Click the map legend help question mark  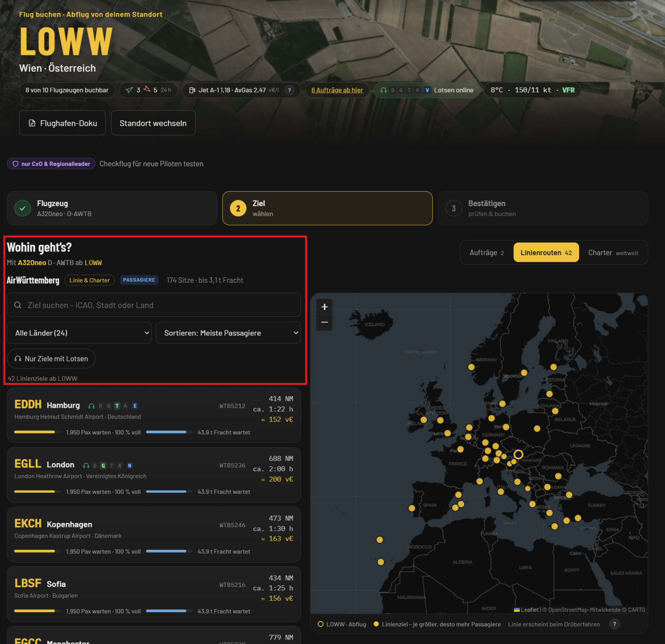pos(614,624)
